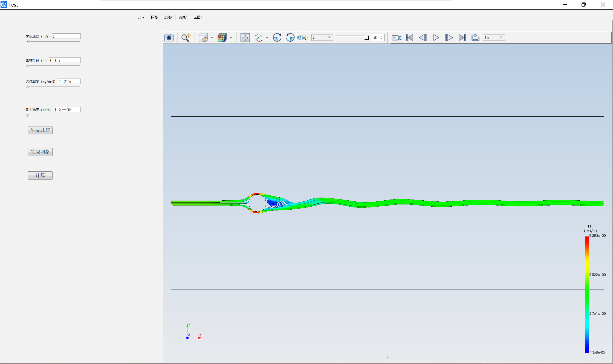Screen dimensions: 613x364
Task: Click the 生成几何 button
Action: click(x=40, y=130)
